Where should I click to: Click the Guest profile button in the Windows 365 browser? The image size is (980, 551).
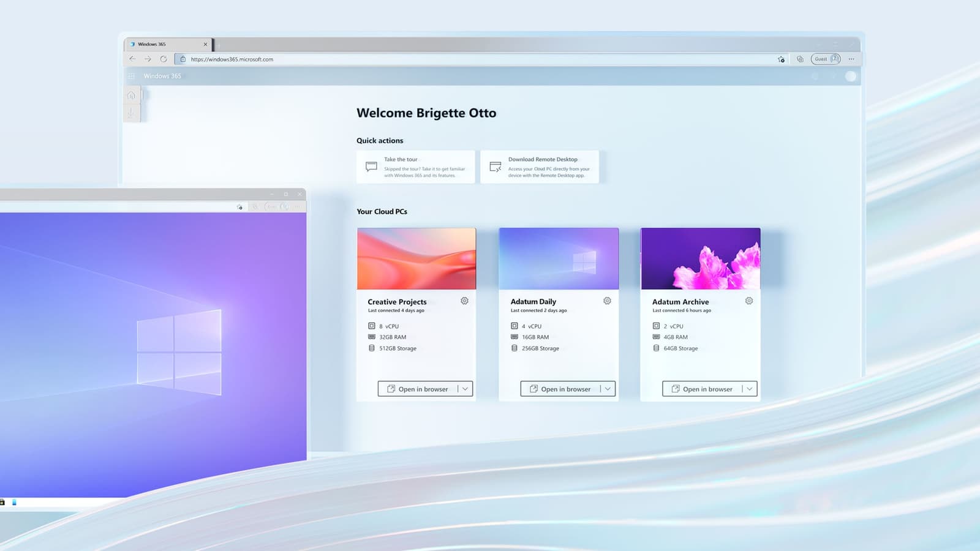click(x=826, y=59)
